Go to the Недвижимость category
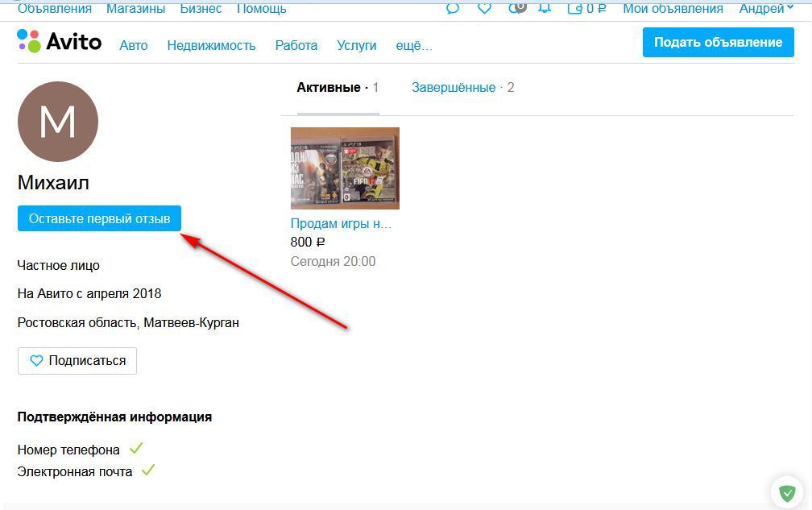 [211, 46]
